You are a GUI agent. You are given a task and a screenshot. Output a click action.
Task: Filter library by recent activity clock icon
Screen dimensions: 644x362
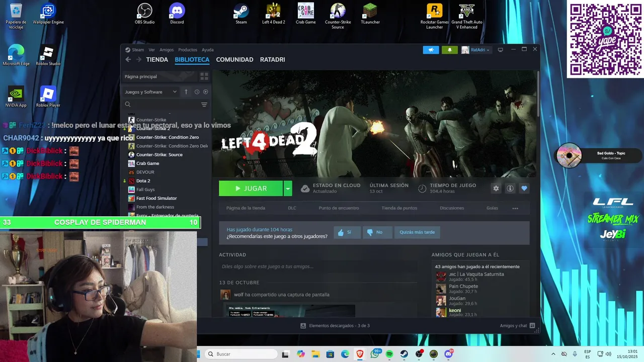coord(197,92)
